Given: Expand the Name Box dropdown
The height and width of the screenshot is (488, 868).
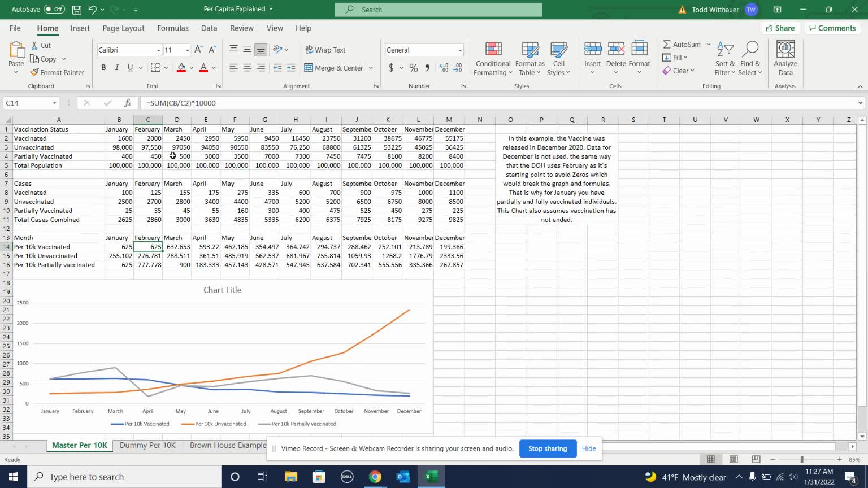Looking at the screenshot, I should (54, 103).
